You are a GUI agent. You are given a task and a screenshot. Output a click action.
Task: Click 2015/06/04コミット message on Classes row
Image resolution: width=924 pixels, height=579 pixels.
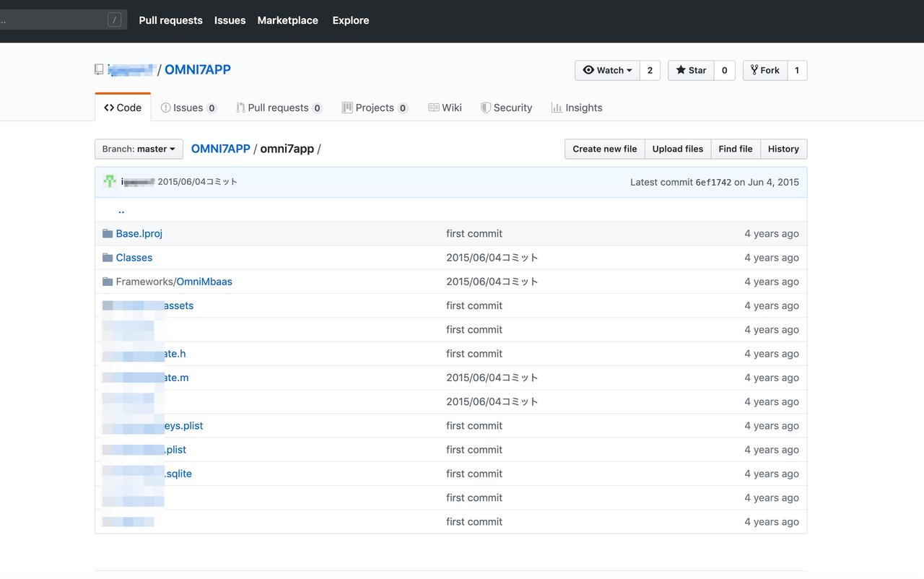pos(492,258)
